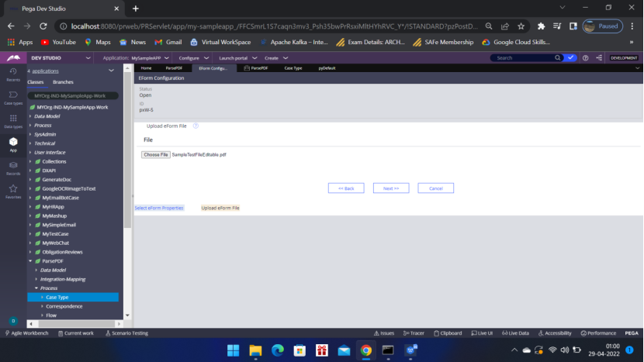Switch to the pyDefault tab
This screenshot has height=362, width=644.
point(327,68)
